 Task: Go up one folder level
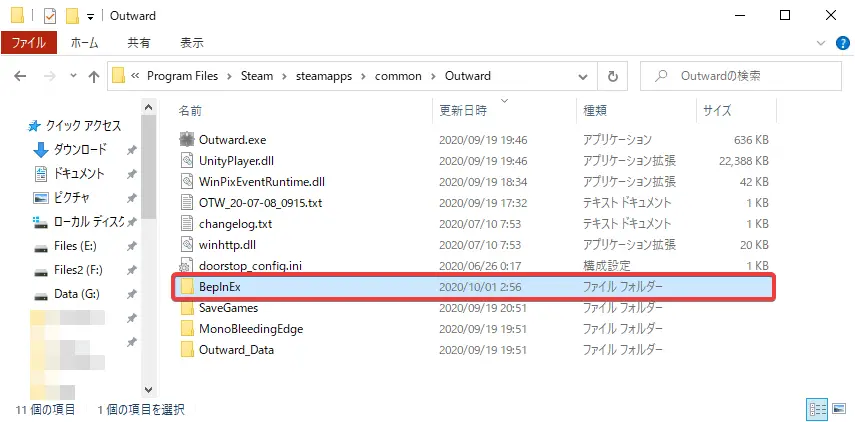click(x=94, y=76)
